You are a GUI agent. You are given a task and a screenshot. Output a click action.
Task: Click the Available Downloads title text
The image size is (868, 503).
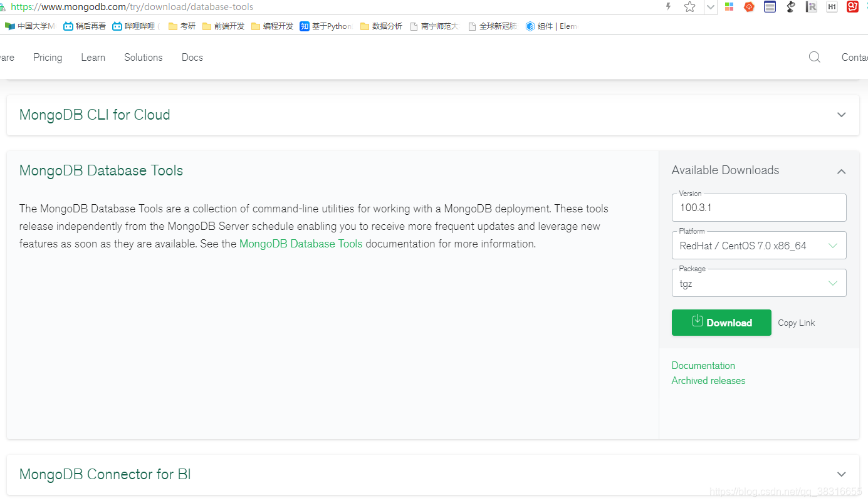(725, 170)
